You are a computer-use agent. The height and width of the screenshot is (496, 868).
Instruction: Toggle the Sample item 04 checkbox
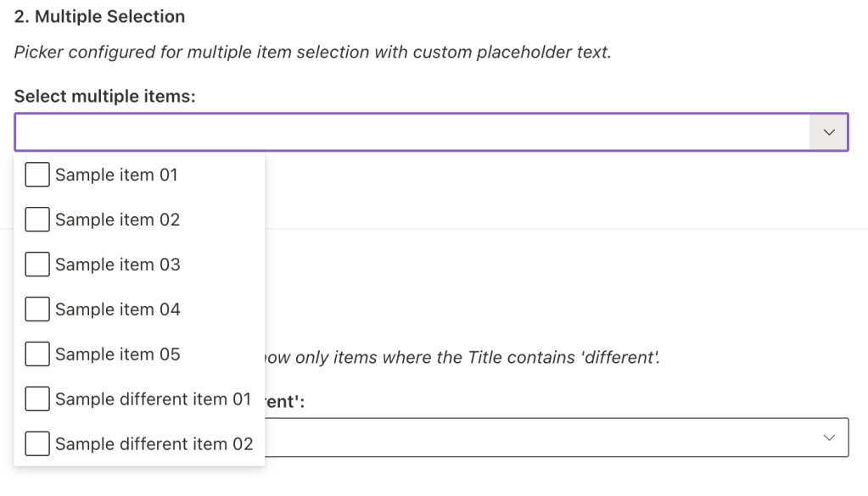click(x=37, y=309)
